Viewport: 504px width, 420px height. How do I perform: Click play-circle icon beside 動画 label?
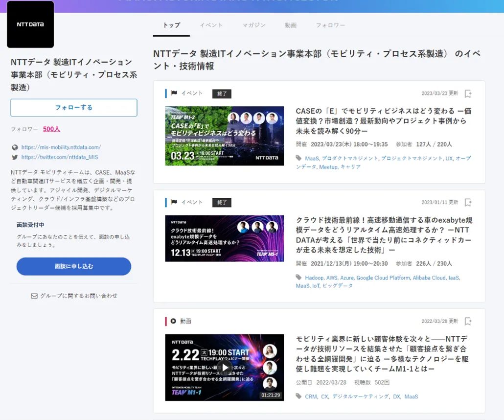coord(173,321)
